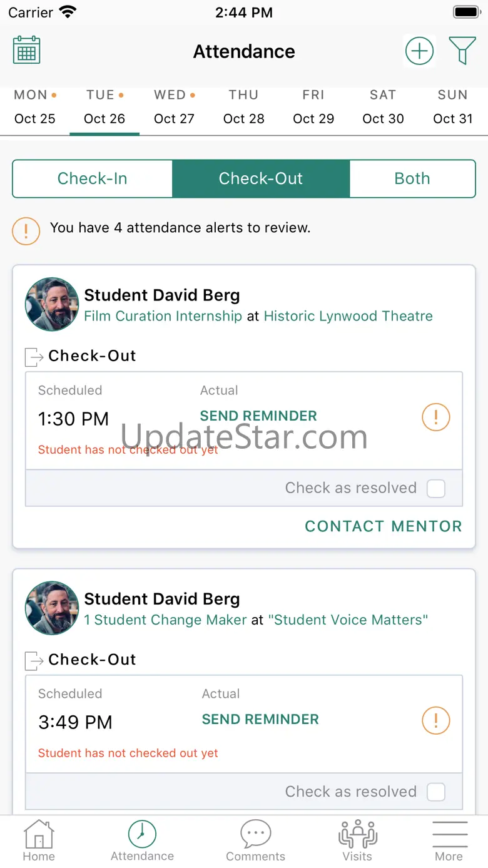
Task: Go to the Home tab
Action: click(x=39, y=841)
